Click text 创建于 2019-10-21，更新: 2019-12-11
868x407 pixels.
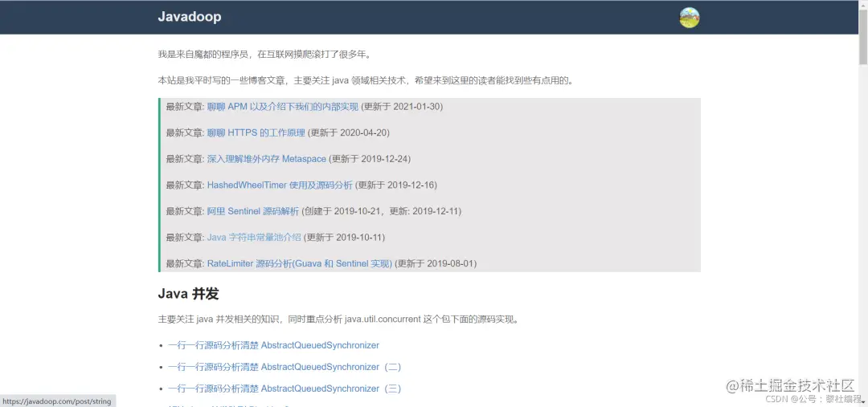coord(382,211)
